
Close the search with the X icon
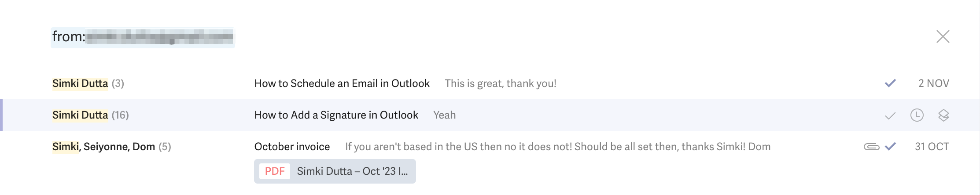point(943,36)
